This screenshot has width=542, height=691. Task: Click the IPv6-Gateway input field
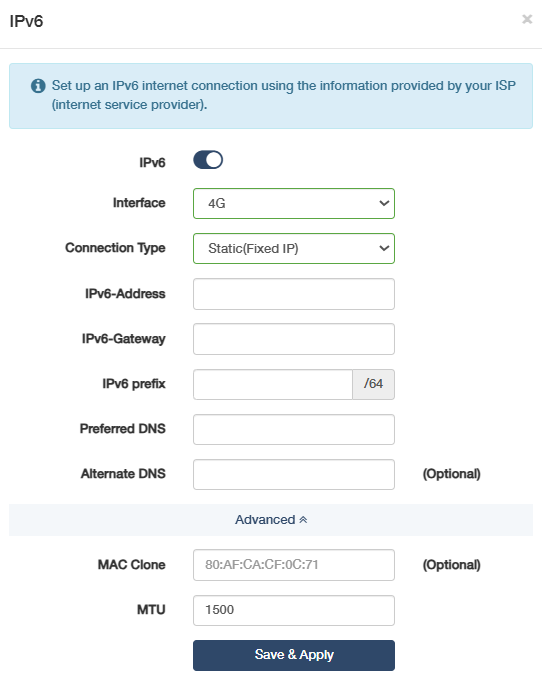coord(294,339)
